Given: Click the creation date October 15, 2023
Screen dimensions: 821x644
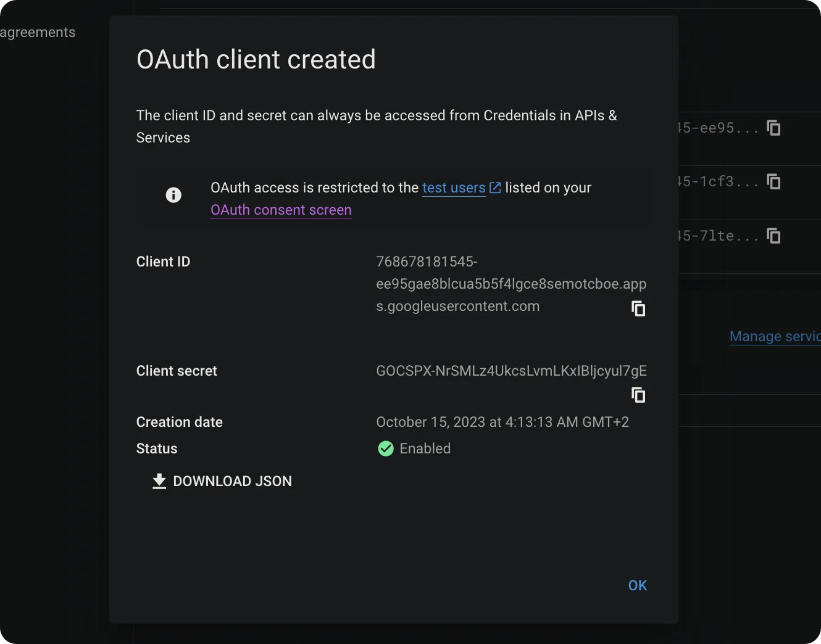Looking at the screenshot, I should pos(502,422).
